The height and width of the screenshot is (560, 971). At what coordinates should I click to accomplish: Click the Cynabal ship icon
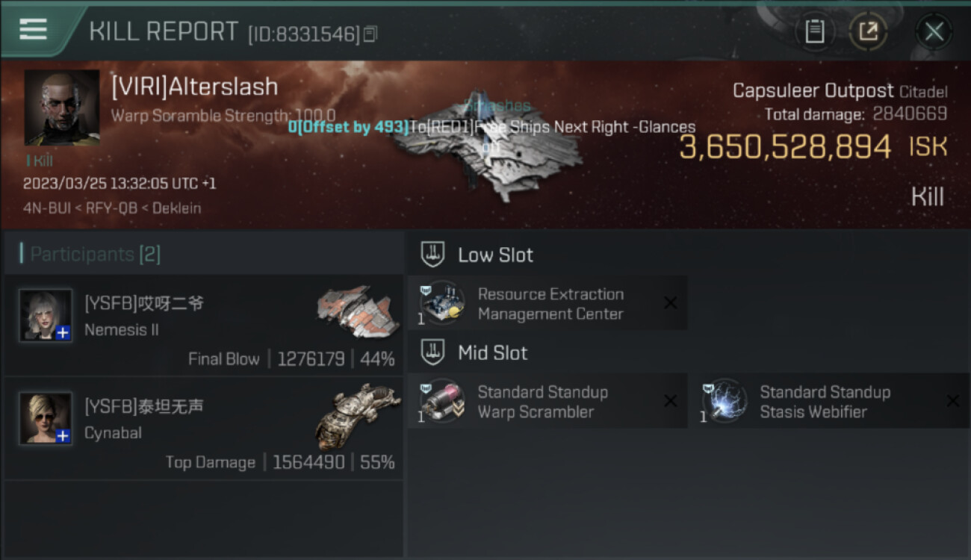(x=356, y=414)
